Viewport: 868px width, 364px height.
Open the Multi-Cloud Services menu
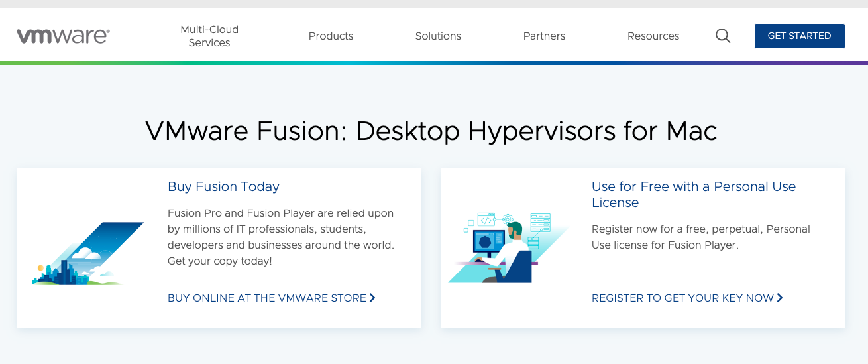(x=209, y=36)
